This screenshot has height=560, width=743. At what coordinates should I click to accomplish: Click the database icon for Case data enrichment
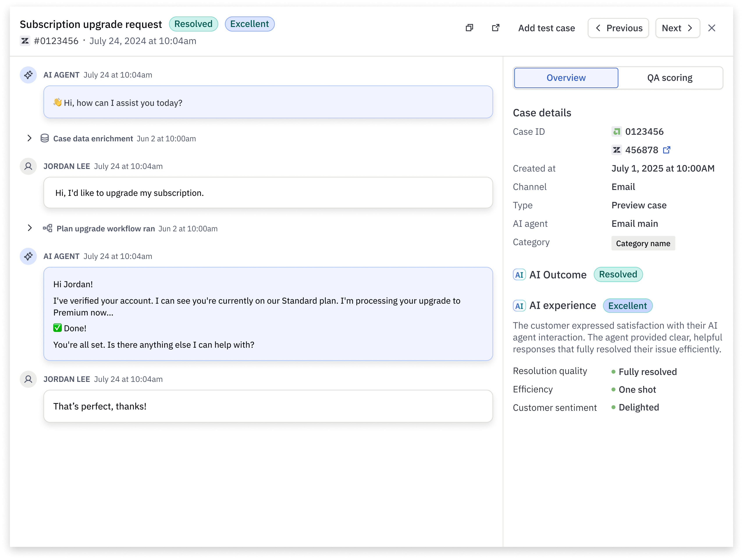(x=45, y=138)
